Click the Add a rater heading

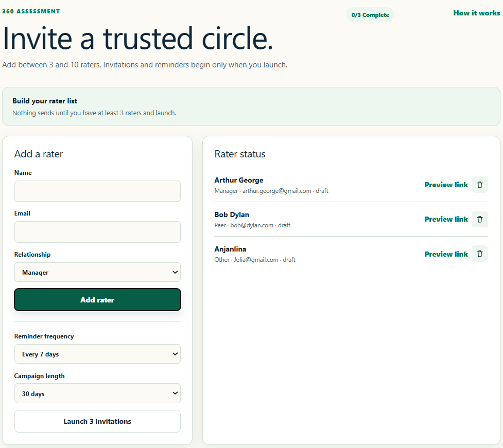click(x=39, y=154)
